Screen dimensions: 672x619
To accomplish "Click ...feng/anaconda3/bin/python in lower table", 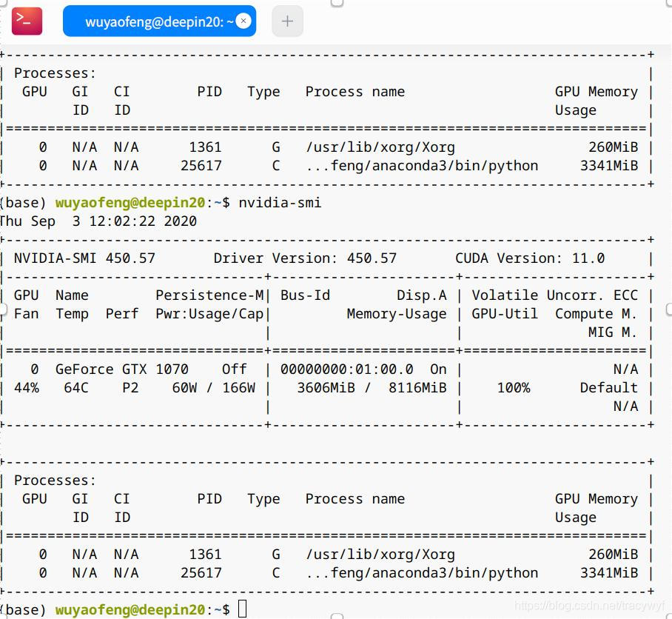I will coord(422,572).
